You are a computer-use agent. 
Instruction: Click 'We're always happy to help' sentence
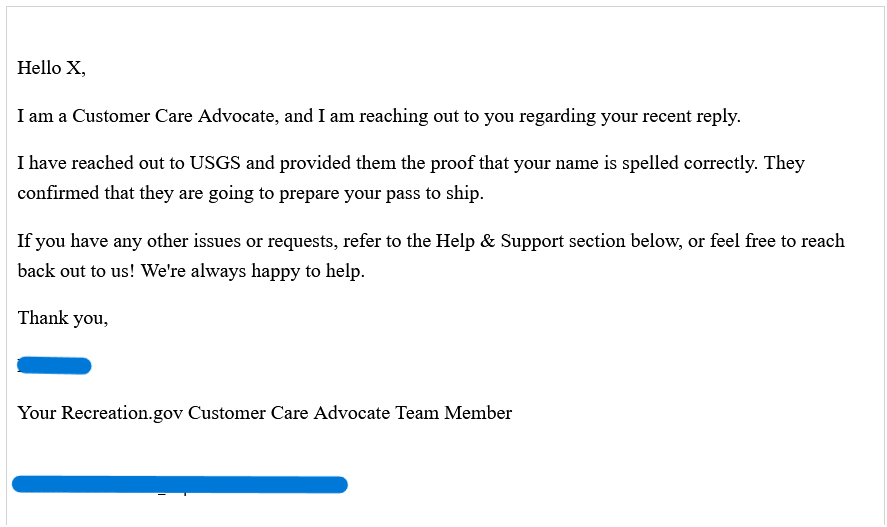pos(252,271)
